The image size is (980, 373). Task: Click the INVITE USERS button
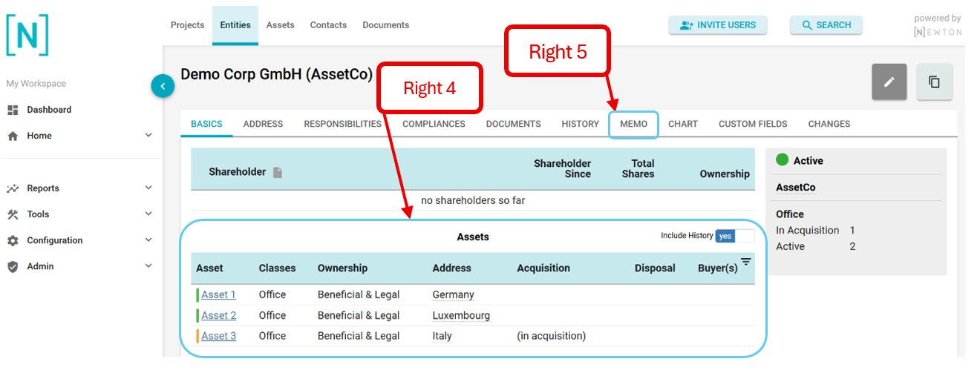718,25
